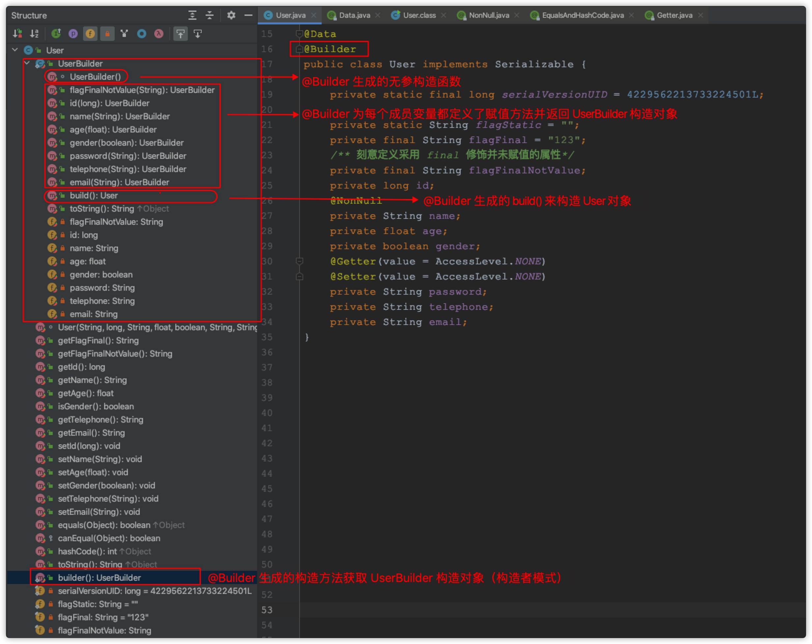The width and height of the screenshot is (812, 644).
Task: Collapse the UserBuilder tree node
Action: coord(27,63)
